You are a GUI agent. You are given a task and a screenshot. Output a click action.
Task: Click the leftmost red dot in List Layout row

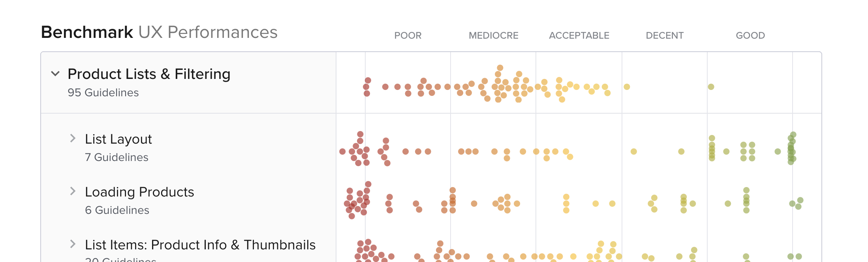[x=342, y=152]
